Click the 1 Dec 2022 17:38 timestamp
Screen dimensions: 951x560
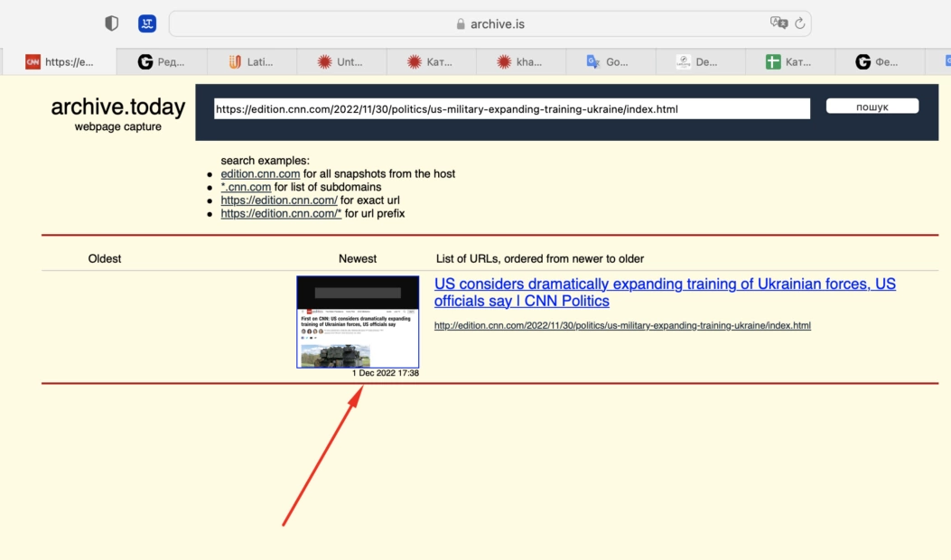pos(385,373)
